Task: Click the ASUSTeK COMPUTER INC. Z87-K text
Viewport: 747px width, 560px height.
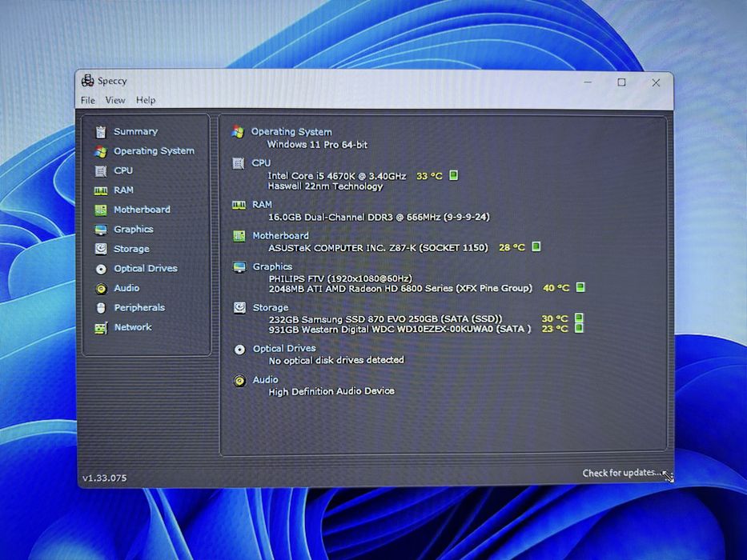Action: (378, 248)
